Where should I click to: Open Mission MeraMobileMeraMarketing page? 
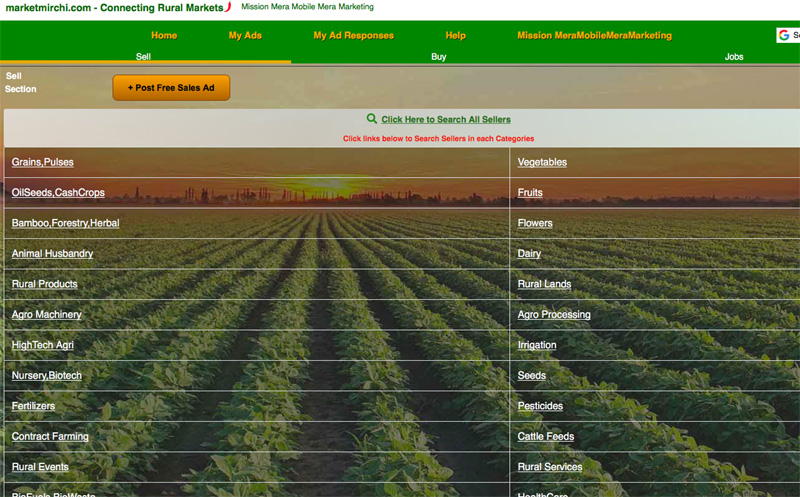(x=594, y=36)
